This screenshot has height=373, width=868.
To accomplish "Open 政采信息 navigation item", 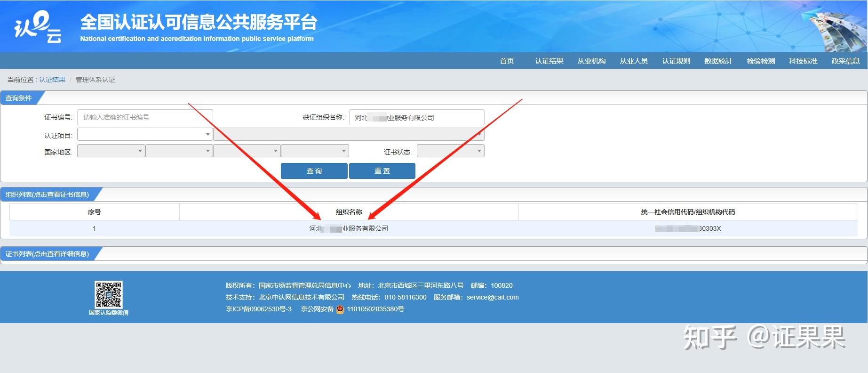I will pyautogui.click(x=845, y=61).
